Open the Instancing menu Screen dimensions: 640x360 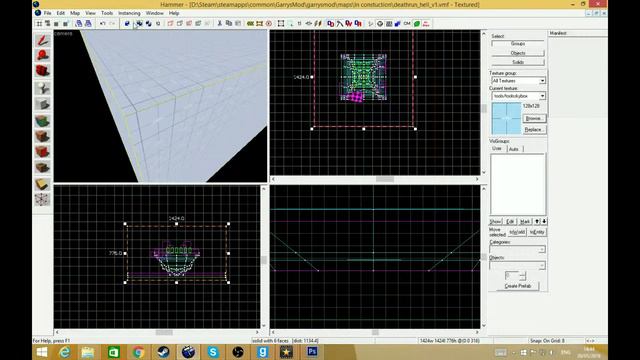click(129, 13)
